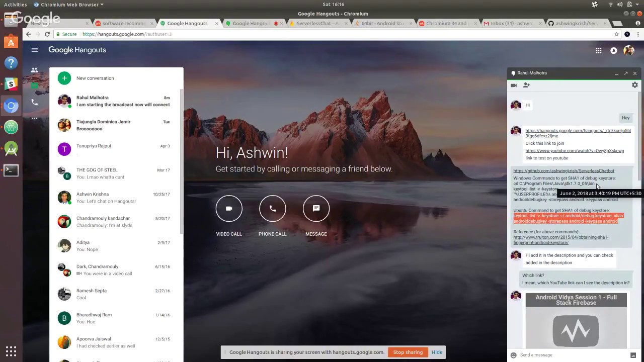This screenshot has width=644, height=362.
Task: Click New conversation
Action: click(x=116, y=78)
